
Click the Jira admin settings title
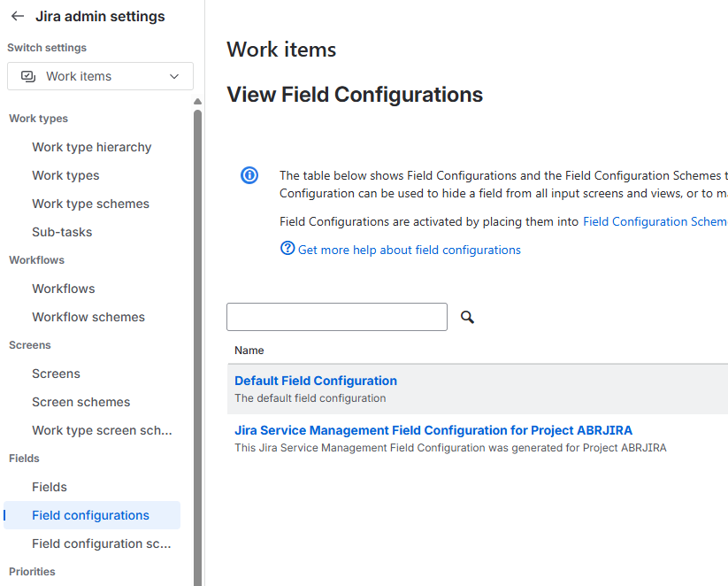100,16
